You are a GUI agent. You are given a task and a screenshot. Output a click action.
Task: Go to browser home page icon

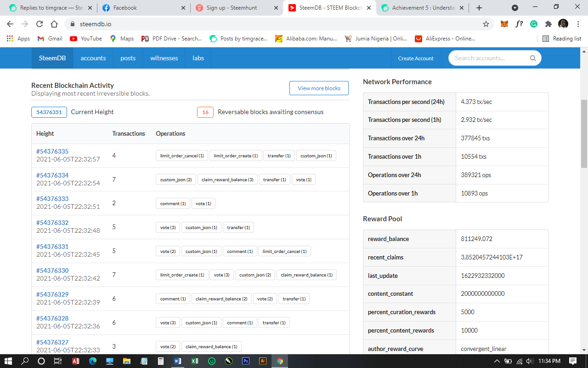[54, 24]
